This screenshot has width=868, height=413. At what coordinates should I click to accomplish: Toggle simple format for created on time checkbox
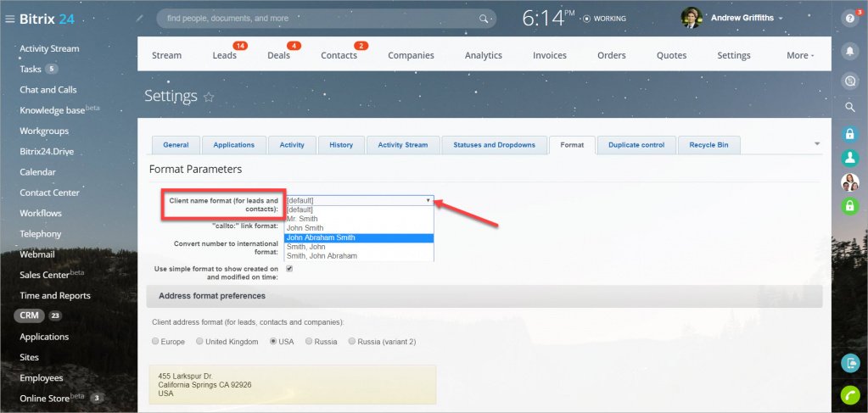pyautogui.click(x=289, y=269)
